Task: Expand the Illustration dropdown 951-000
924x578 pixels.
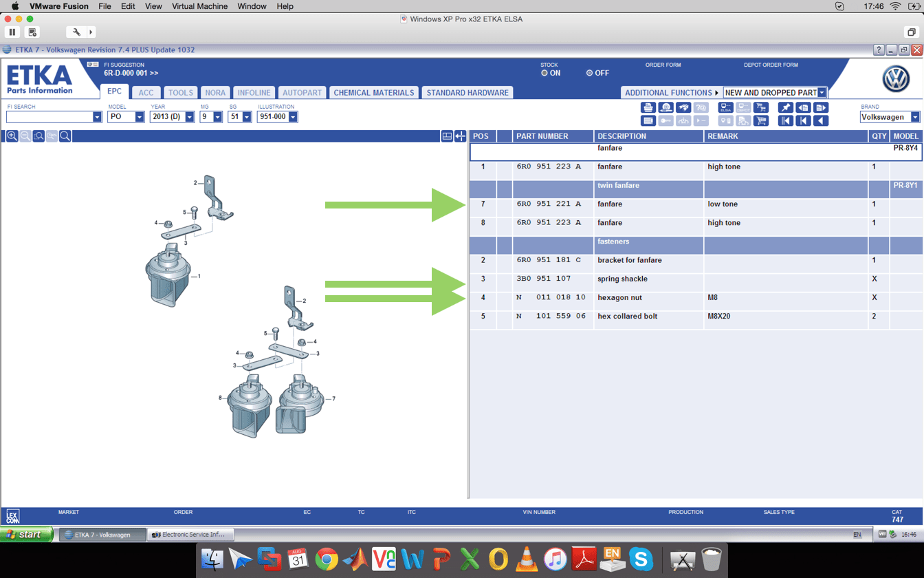Action: 293,117
